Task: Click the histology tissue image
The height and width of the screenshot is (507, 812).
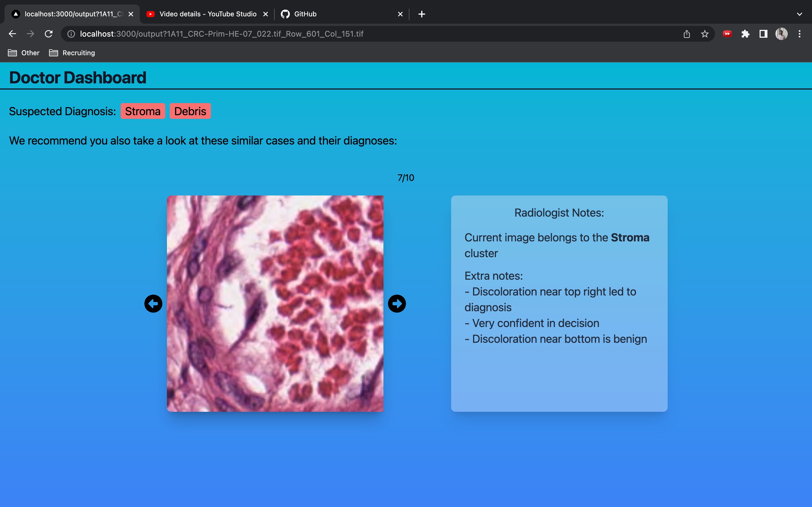Action: tap(275, 303)
